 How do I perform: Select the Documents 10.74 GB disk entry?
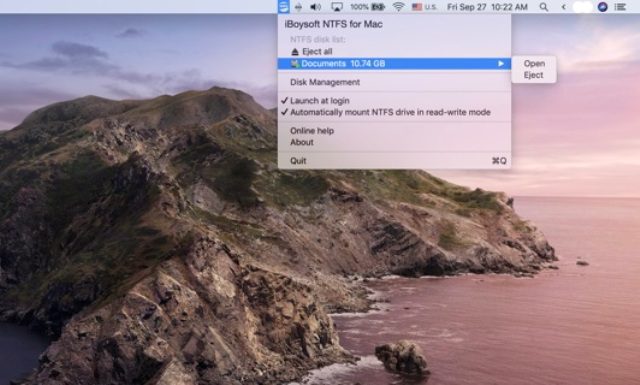(x=394, y=64)
